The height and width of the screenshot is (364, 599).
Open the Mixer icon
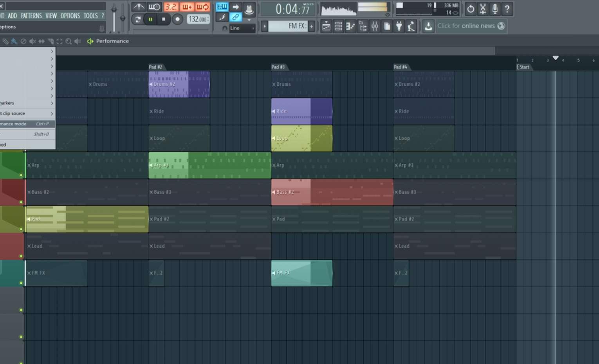click(375, 26)
